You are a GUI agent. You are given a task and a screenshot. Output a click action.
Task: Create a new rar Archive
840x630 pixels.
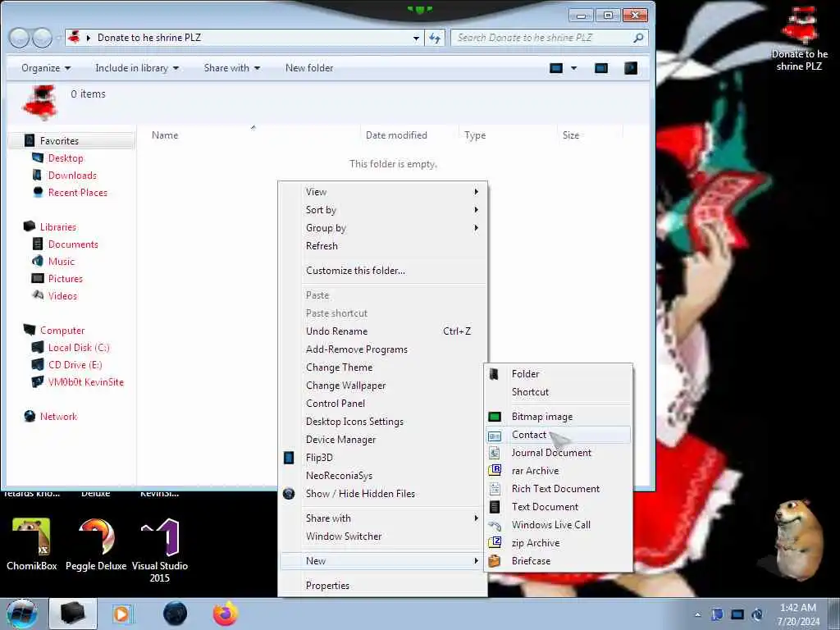point(558,470)
